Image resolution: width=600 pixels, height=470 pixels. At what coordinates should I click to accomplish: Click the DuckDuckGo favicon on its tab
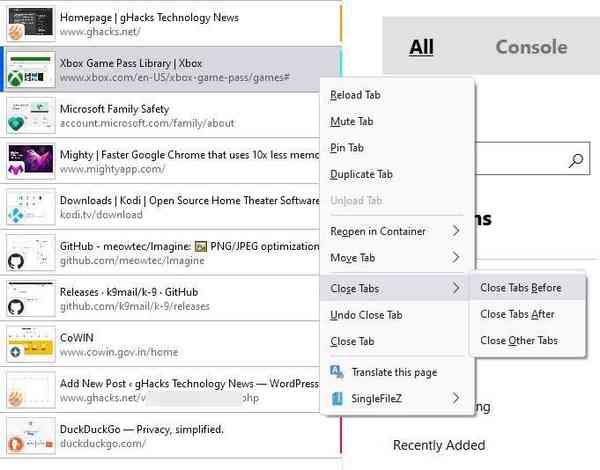click(x=16, y=444)
